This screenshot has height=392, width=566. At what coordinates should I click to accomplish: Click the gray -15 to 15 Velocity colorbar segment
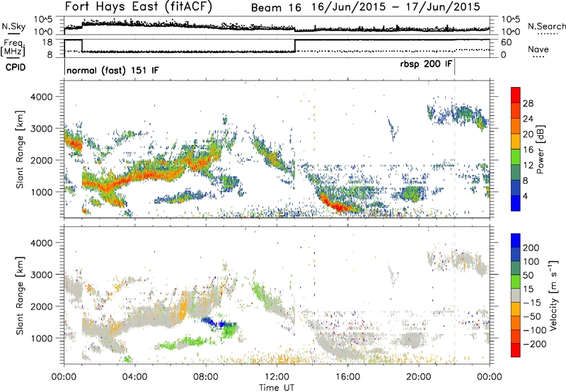point(516,296)
